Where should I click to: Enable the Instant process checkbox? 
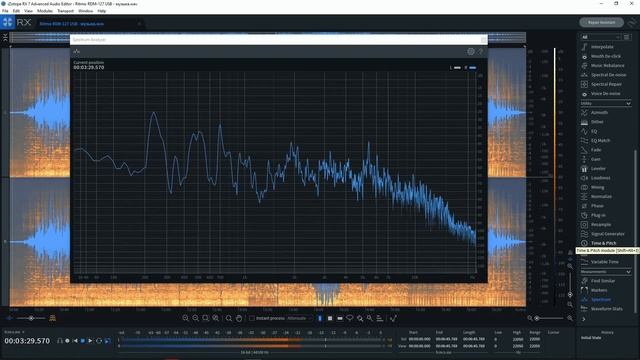point(252,318)
